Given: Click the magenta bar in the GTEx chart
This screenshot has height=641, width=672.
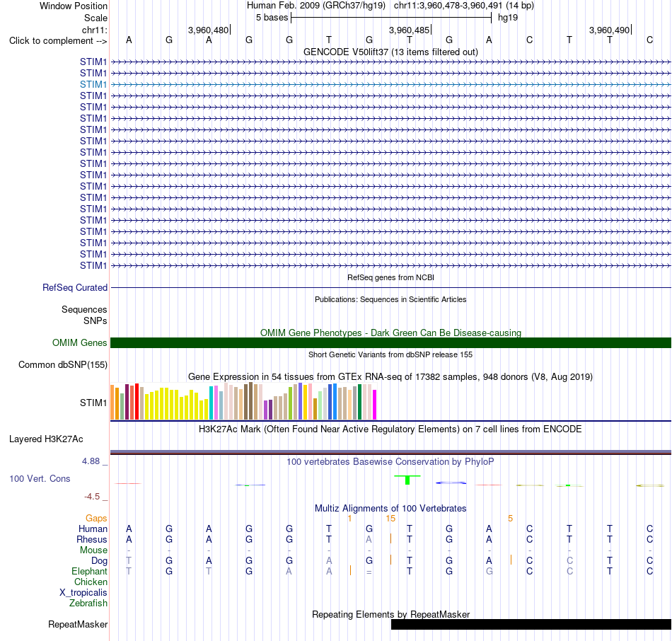Looking at the screenshot, I should point(375,404).
